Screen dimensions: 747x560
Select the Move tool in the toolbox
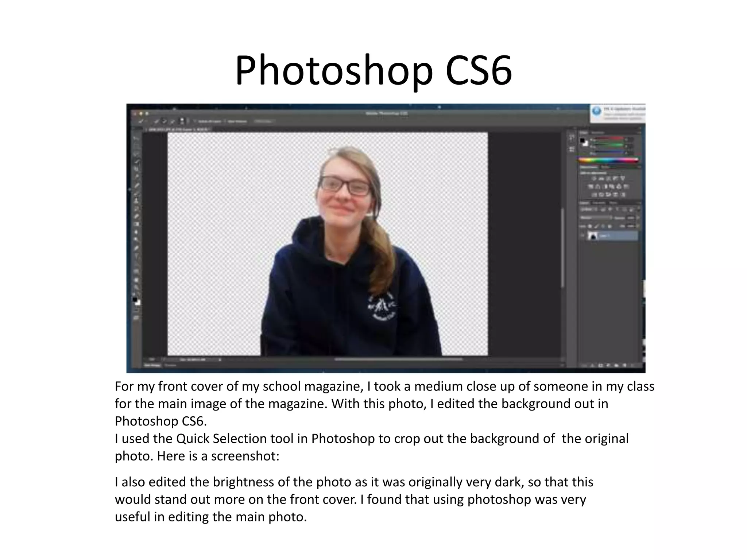(136, 138)
